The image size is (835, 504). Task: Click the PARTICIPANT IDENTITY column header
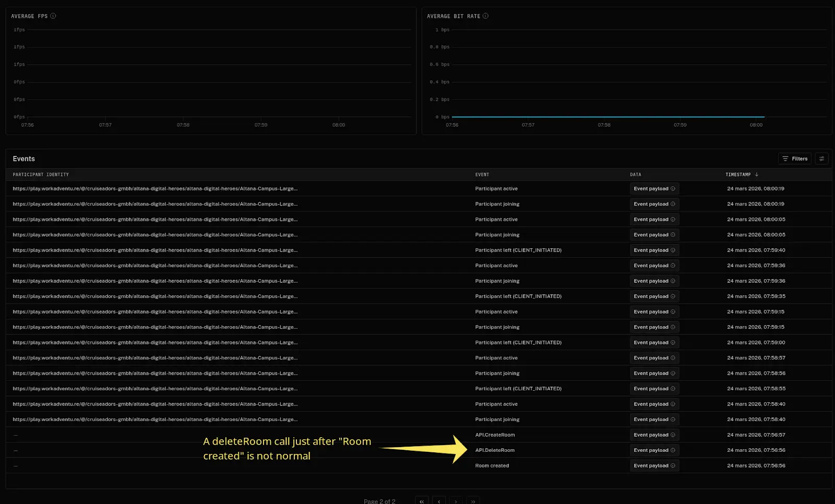coord(41,175)
